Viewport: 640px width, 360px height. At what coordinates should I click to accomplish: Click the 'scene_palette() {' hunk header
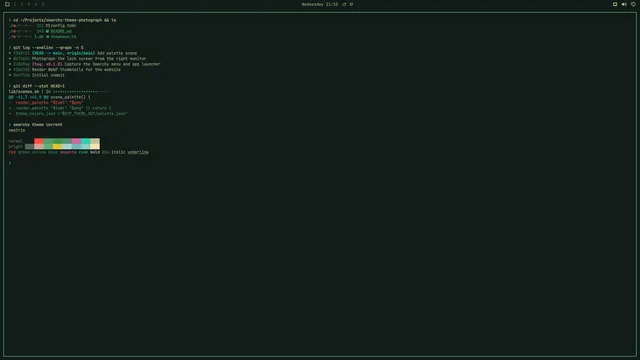(x=70, y=97)
